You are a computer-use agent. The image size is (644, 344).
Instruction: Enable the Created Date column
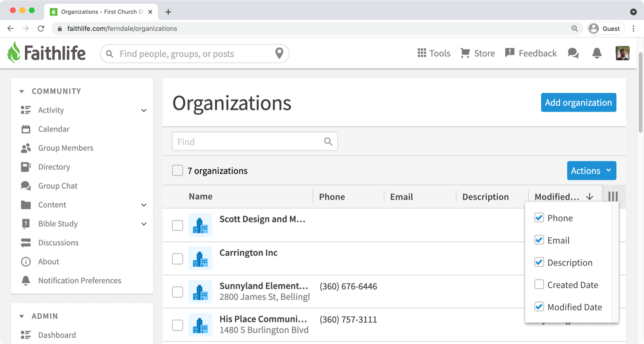pos(539,284)
